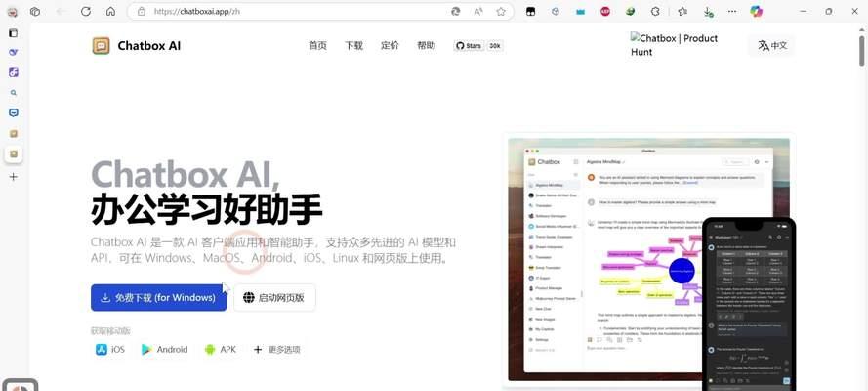Screen dimensions: 868x391
Task: Open the green globe extension icon
Action: point(630,11)
